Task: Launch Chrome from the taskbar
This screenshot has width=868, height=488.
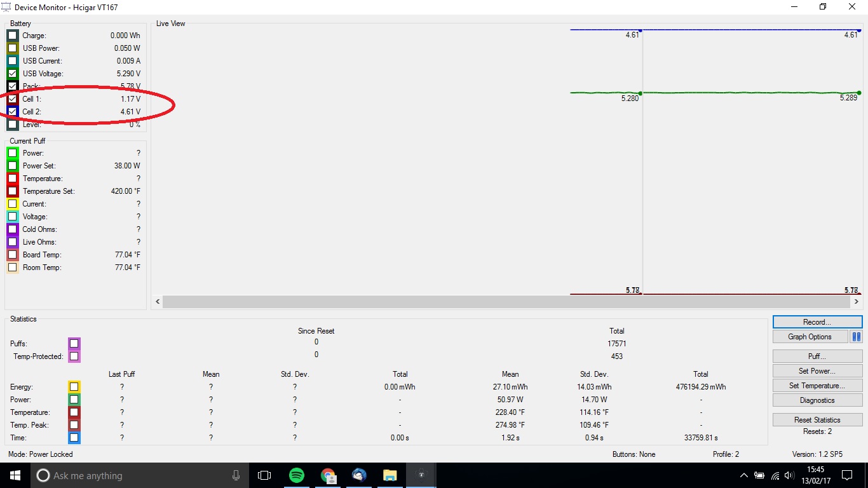Action: [328, 475]
